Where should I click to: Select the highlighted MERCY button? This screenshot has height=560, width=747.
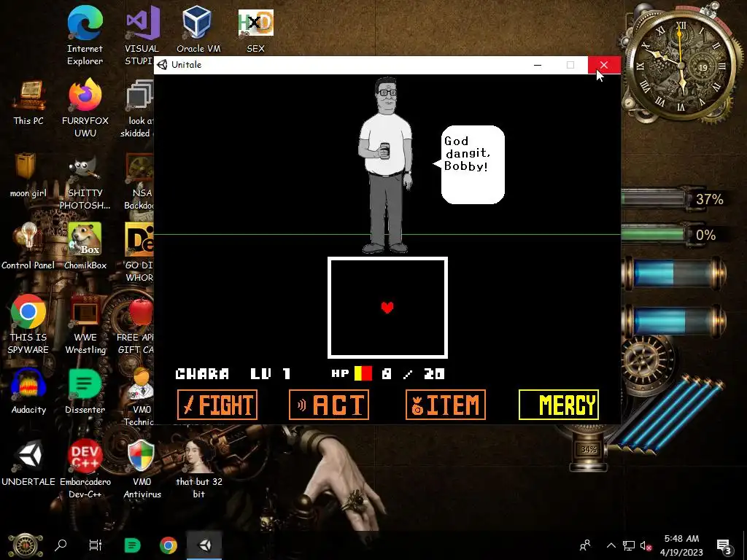click(559, 405)
